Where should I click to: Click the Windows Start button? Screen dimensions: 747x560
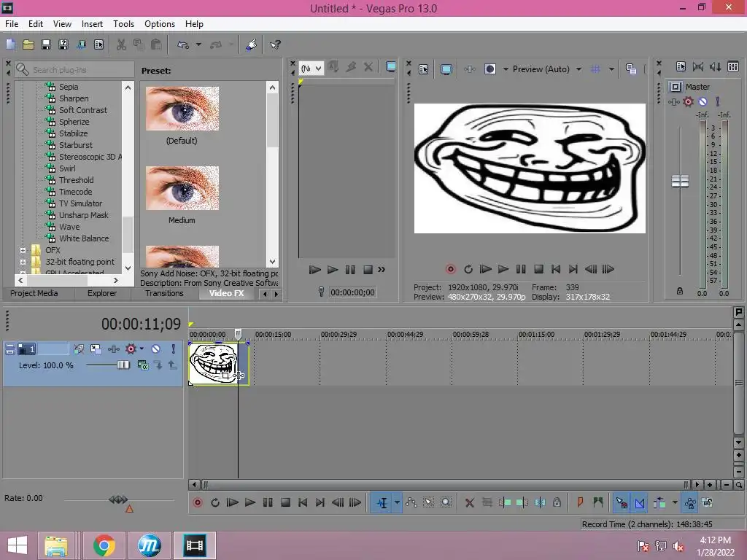18,545
